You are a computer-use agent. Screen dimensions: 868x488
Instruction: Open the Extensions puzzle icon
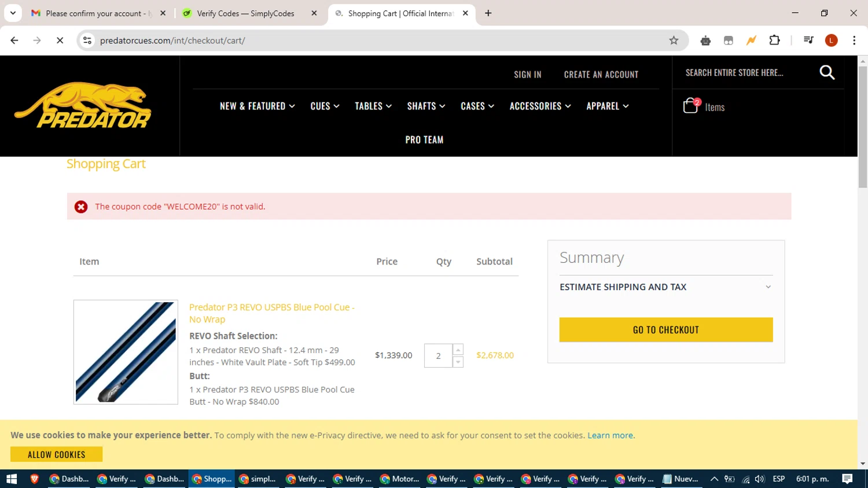pos(774,41)
